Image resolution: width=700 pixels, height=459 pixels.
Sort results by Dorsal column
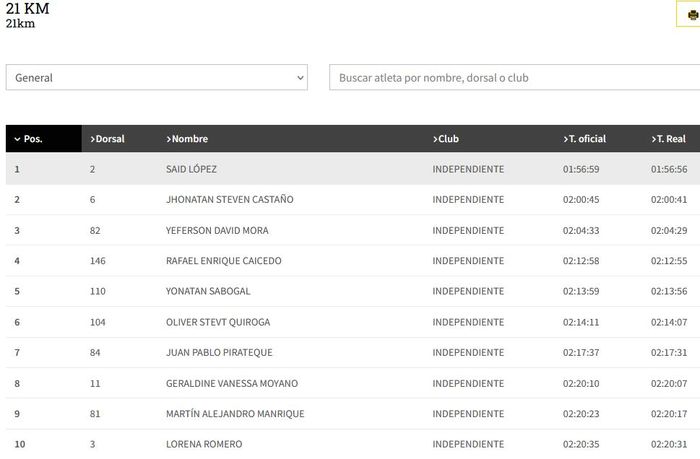108,139
